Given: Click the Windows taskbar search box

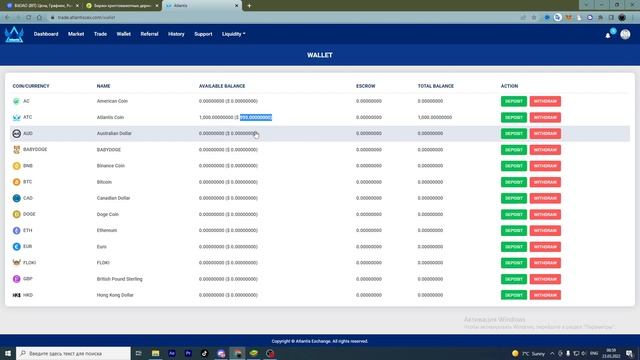Looking at the screenshot, I should pos(73,353).
